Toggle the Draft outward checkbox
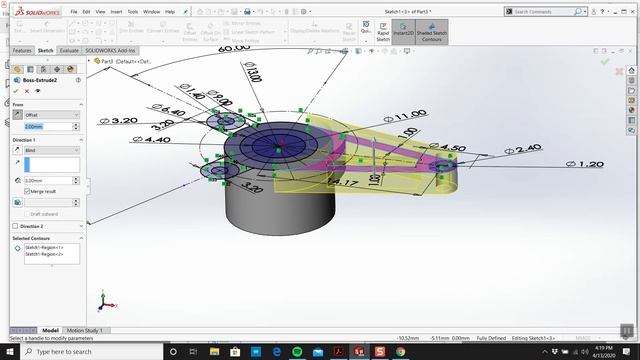This screenshot has height=360, width=640. [x=27, y=214]
